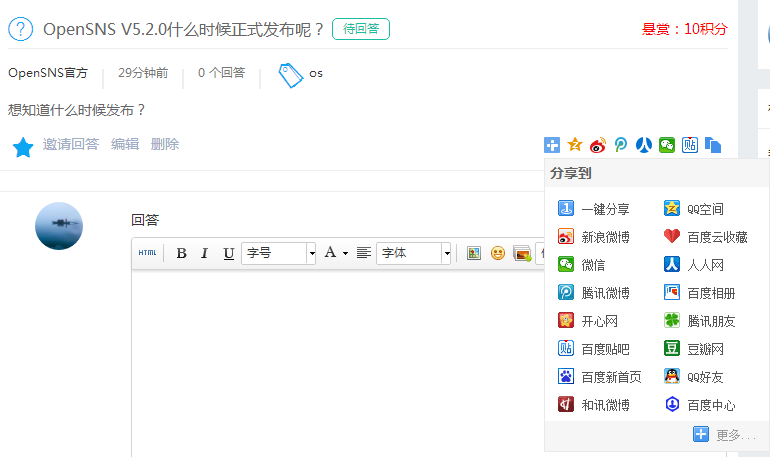Click 邀请回答 link
Image resolution: width=770 pixels, height=457 pixels.
[x=71, y=144]
